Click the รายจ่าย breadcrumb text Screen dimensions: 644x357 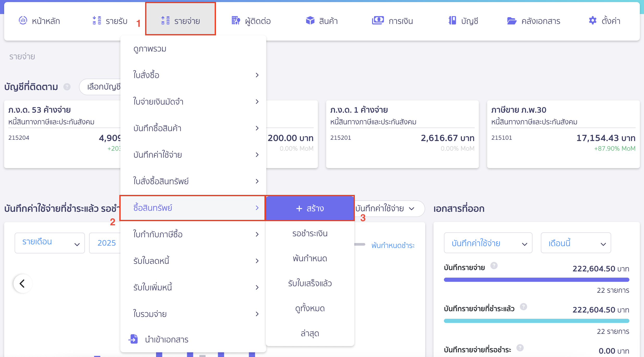coord(22,56)
